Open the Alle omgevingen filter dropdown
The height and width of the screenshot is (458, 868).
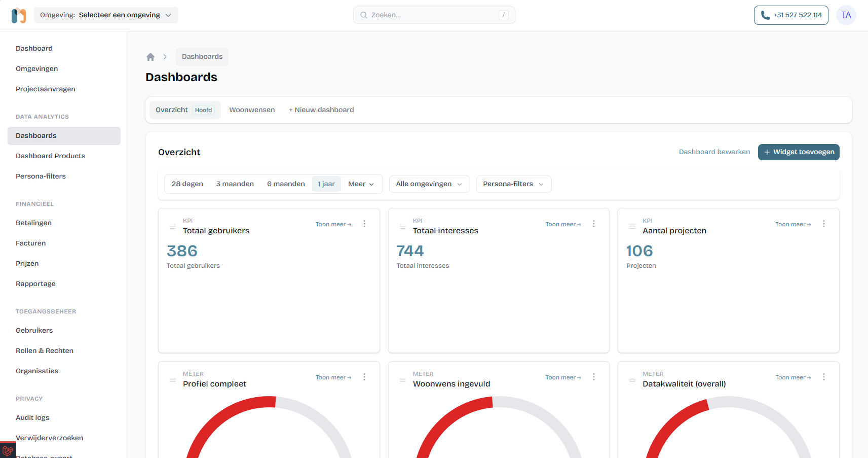click(x=430, y=184)
